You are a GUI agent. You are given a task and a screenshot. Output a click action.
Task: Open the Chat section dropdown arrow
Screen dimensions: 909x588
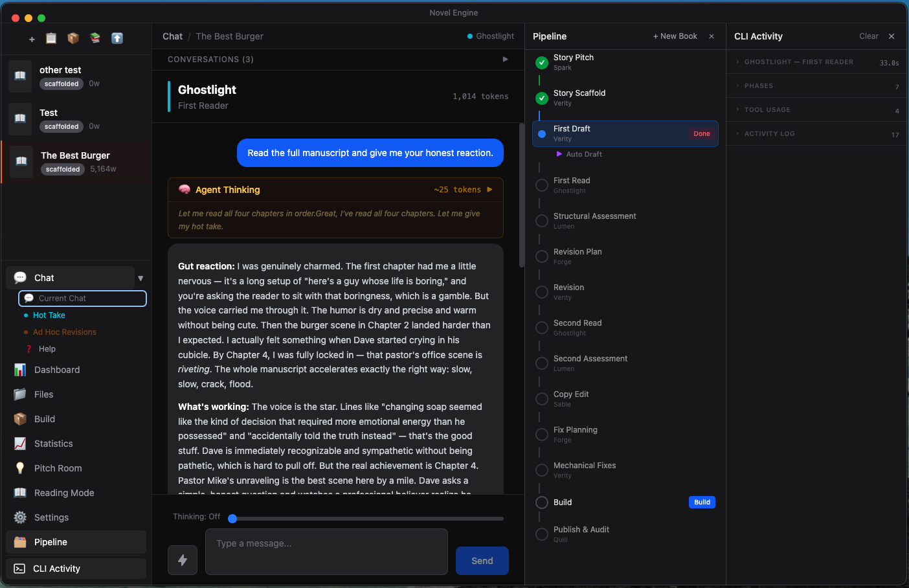point(140,278)
